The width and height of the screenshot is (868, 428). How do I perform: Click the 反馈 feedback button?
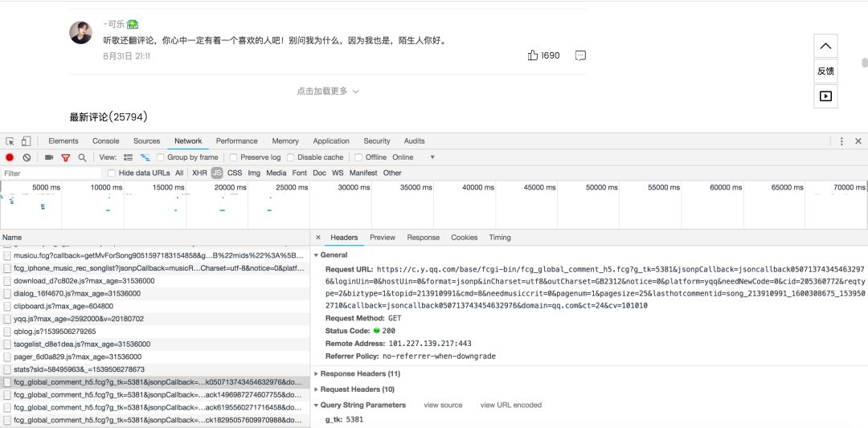click(825, 71)
